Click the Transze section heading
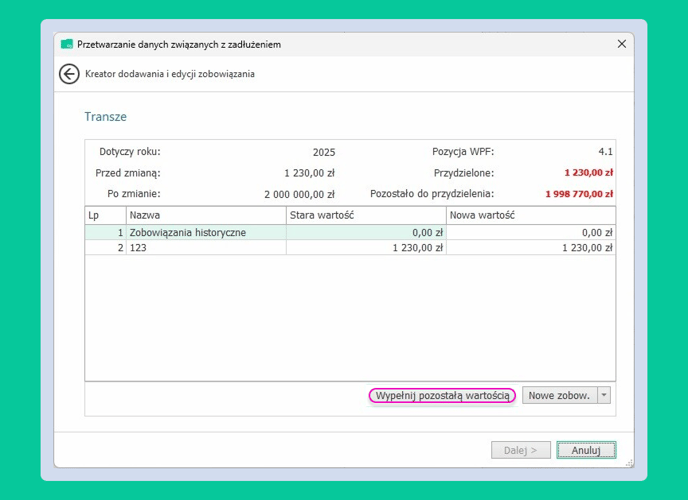 [x=105, y=117]
